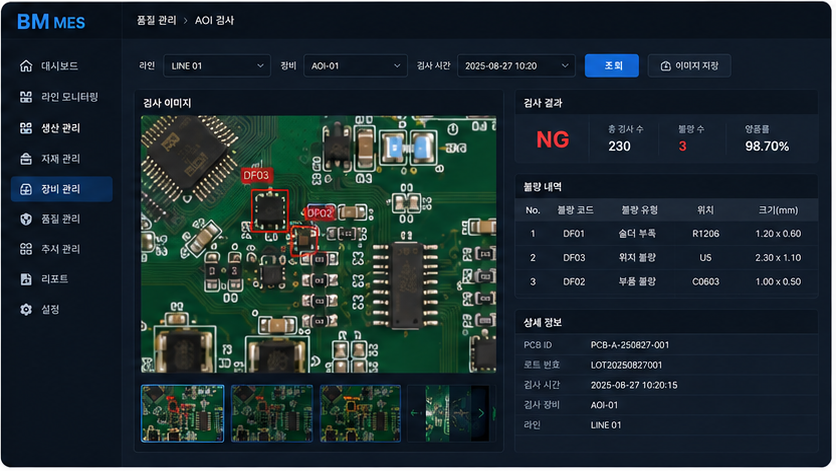Click the 2025-08-27 10:20:15 timestamp
Screen dimensions: 836x471
click(x=634, y=385)
